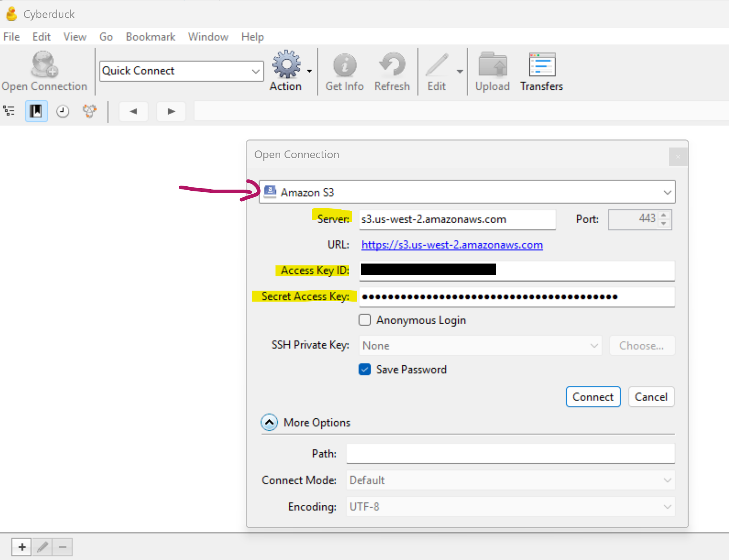729x560 pixels.
Task: Show bookmarks view icon
Action: click(x=36, y=111)
